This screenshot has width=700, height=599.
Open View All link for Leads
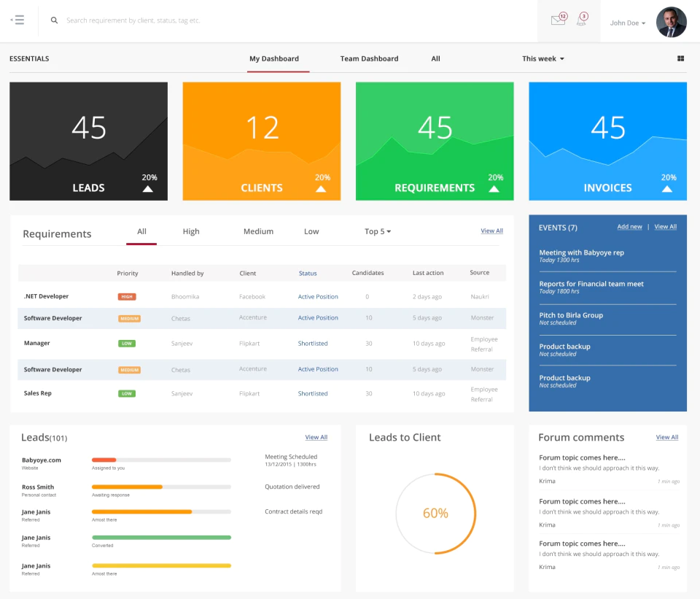316,437
